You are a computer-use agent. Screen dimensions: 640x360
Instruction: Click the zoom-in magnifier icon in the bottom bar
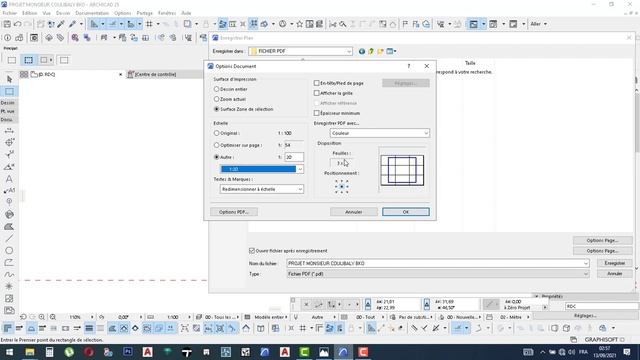point(42,317)
